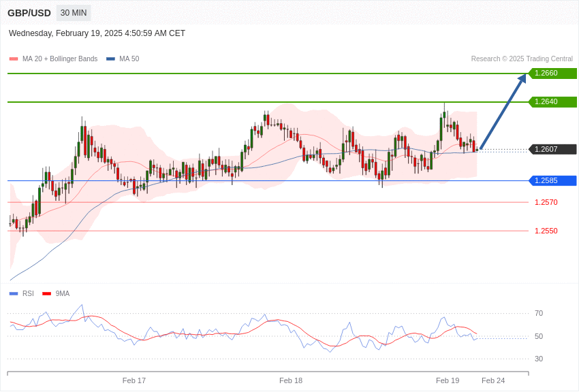Click the RSI 50 axis label
This screenshot has width=579, height=392.
(x=539, y=336)
